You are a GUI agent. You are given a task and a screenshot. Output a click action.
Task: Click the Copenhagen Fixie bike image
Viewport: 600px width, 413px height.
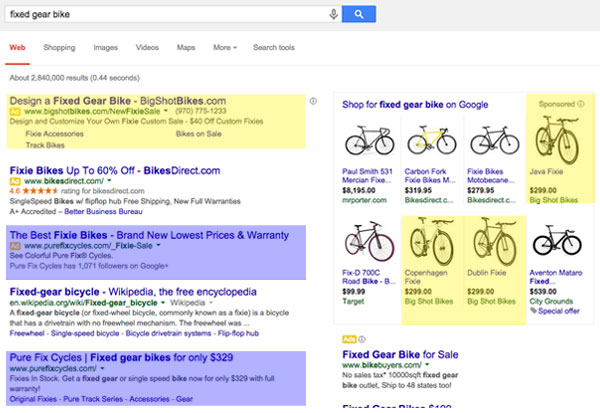pyautogui.click(x=432, y=242)
